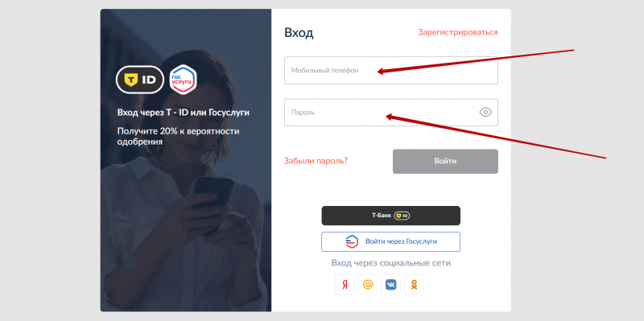This screenshot has width=644, height=321.
Task: Choose the VK social login icon
Action: coord(390,285)
